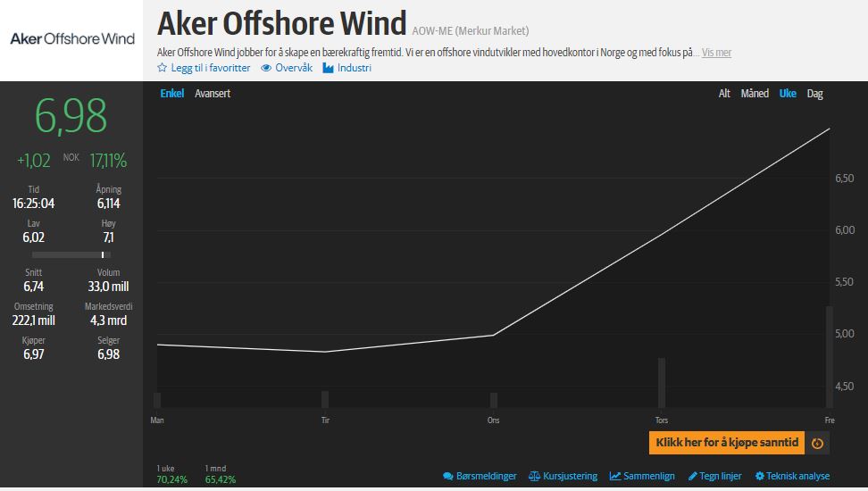The height and width of the screenshot is (491, 868).
Task: Click the Børsmeldinger speech bubble icon
Action: (x=447, y=476)
